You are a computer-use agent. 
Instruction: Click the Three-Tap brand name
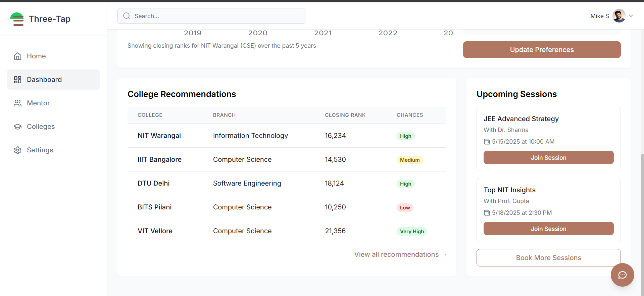click(x=50, y=19)
